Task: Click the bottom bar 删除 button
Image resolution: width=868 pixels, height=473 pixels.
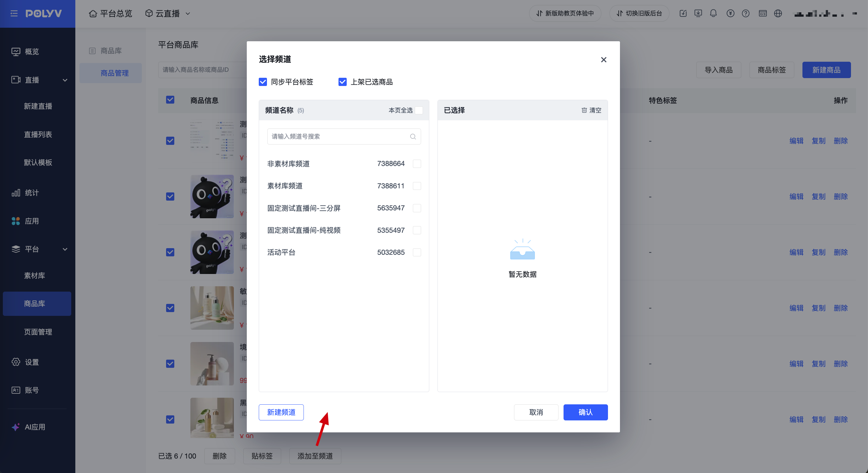Action: click(x=219, y=456)
